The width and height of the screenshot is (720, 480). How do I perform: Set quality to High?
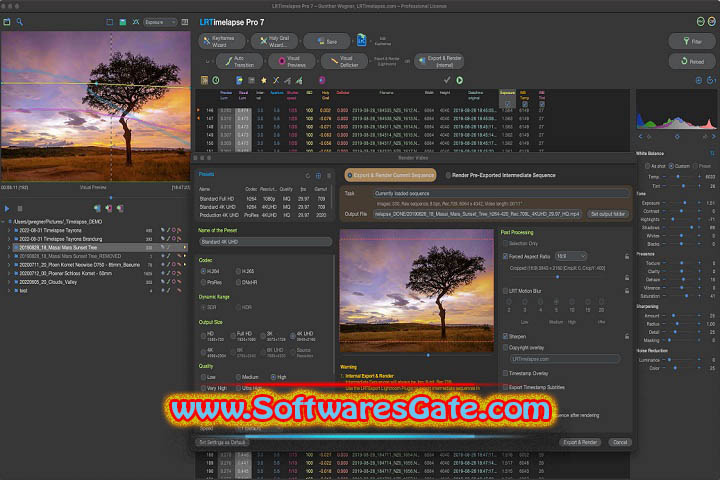point(278,377)
